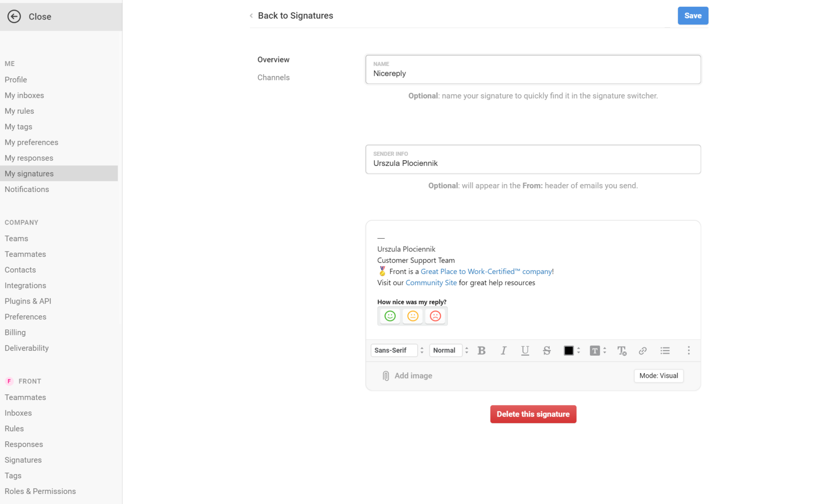This screenshot has width=823, height=504.
Task: Toggle strikethrough formatting
Action: (546, 351)
